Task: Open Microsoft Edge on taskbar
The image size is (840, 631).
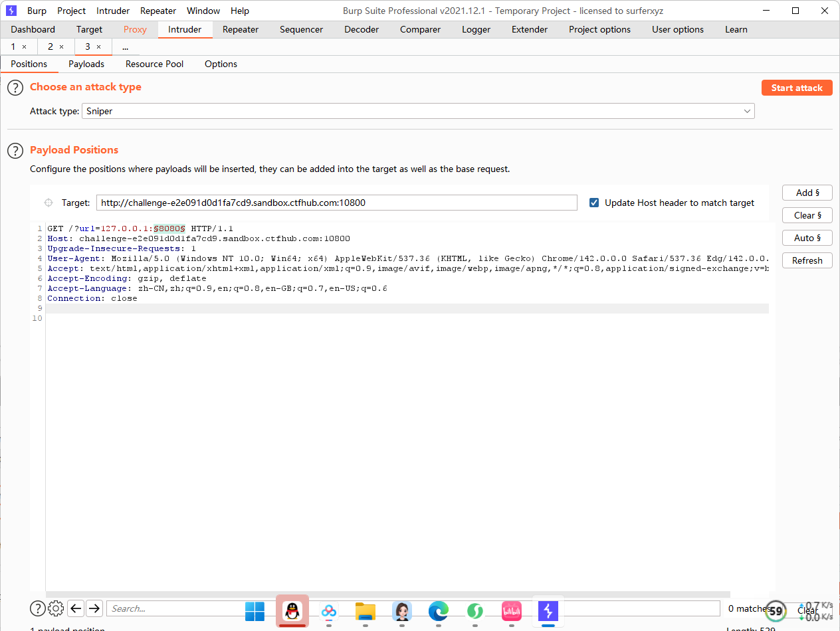Action: coord(439,611)
